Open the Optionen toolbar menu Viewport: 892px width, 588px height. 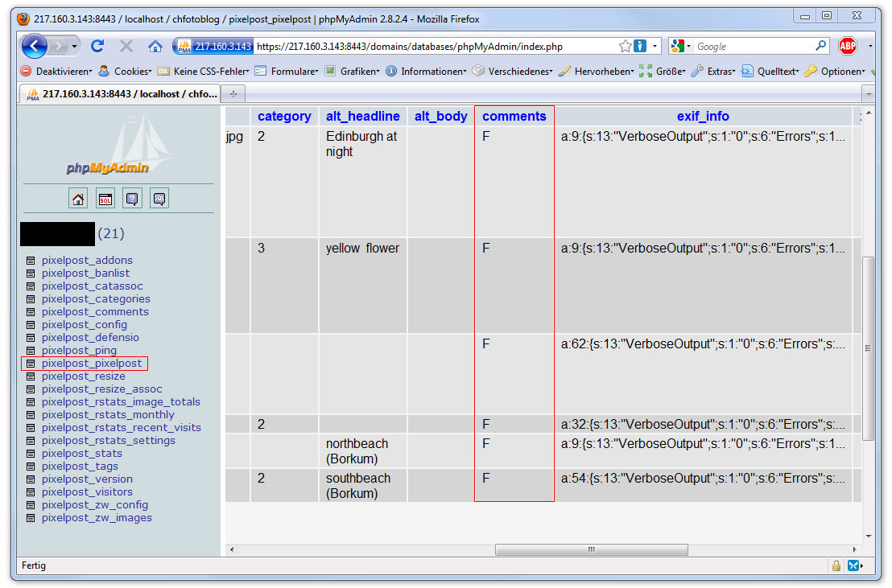pos(835,71)
